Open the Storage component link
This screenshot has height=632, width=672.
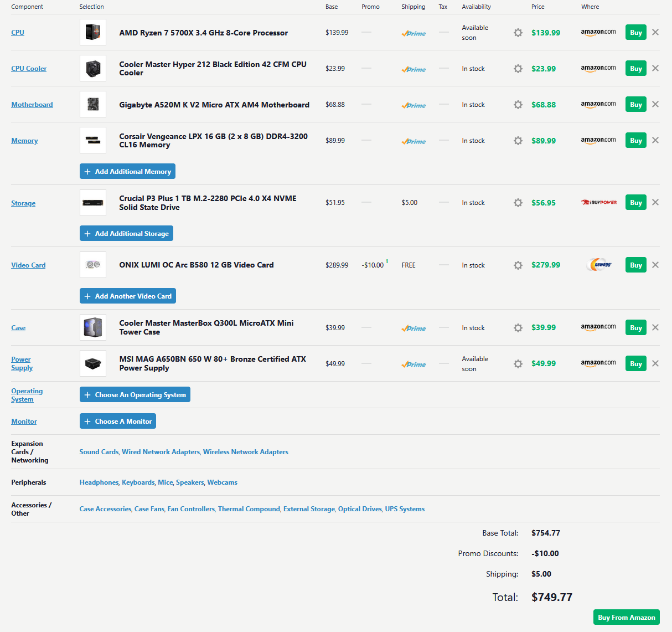click(23, 203)
